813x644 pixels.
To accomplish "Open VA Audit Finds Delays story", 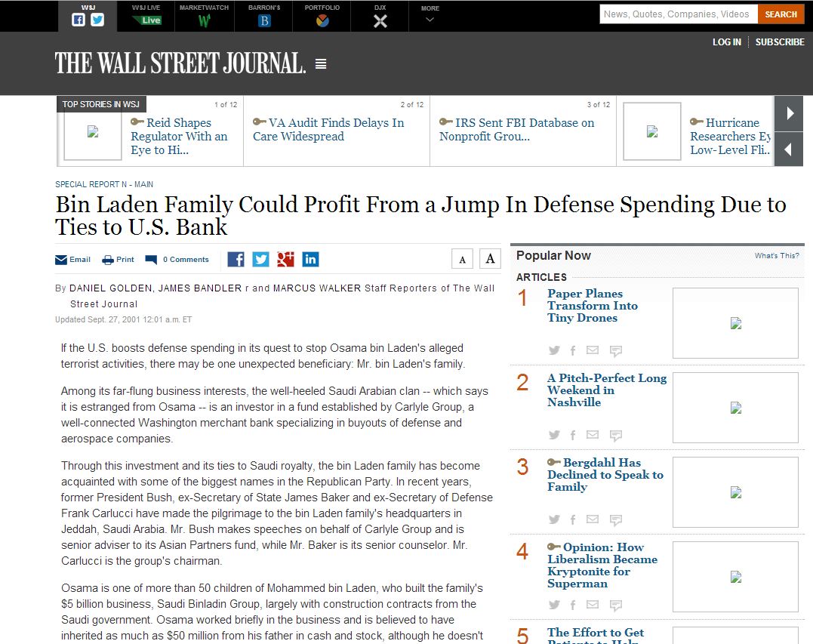I will click(328, 130).
